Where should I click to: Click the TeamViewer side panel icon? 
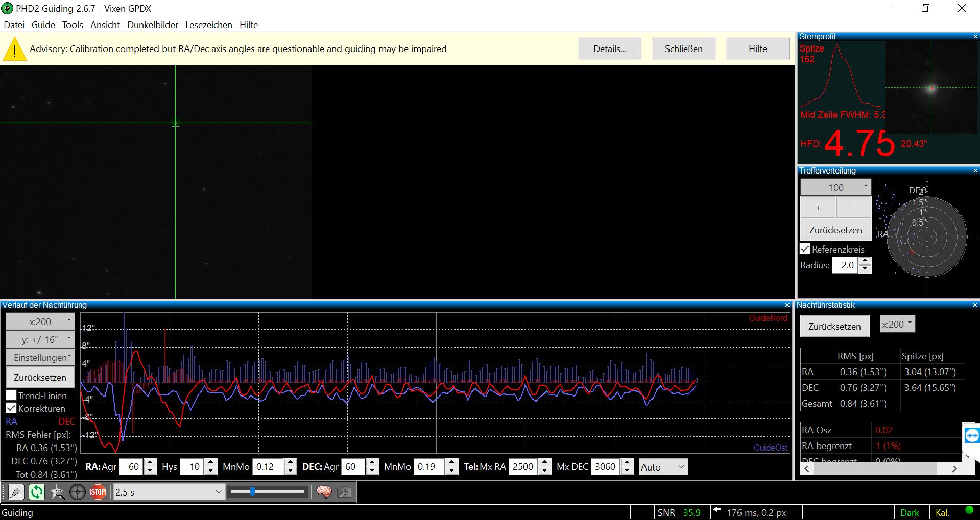tap(972, 435)
